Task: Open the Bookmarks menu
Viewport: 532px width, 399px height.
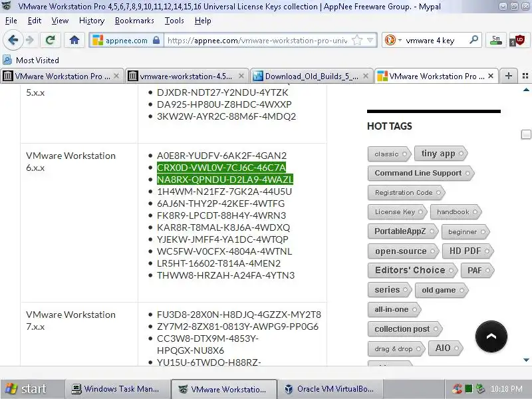Action: 134,21
